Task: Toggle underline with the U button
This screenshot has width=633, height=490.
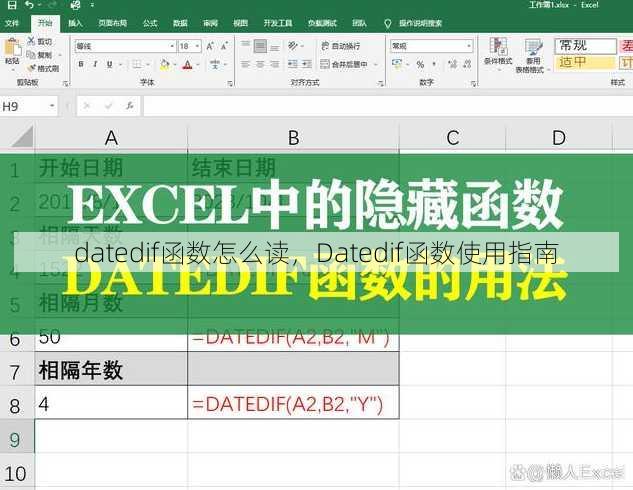Action: point(109,64)
